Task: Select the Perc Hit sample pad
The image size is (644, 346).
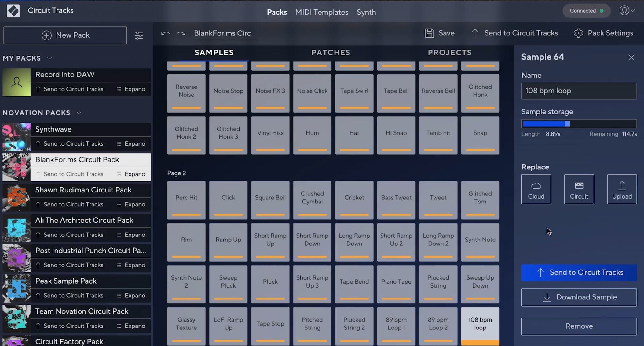Action: click(186, 200)
